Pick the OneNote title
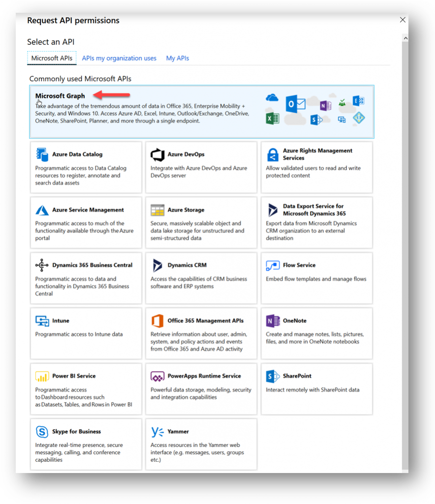This screenshot has width=435, height=504. pos(295,321)
